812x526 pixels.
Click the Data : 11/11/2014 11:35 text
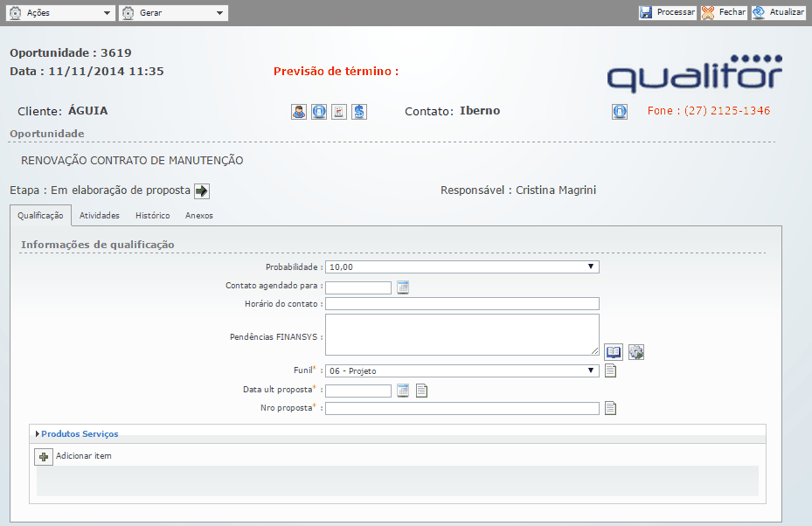coord(87,72)
